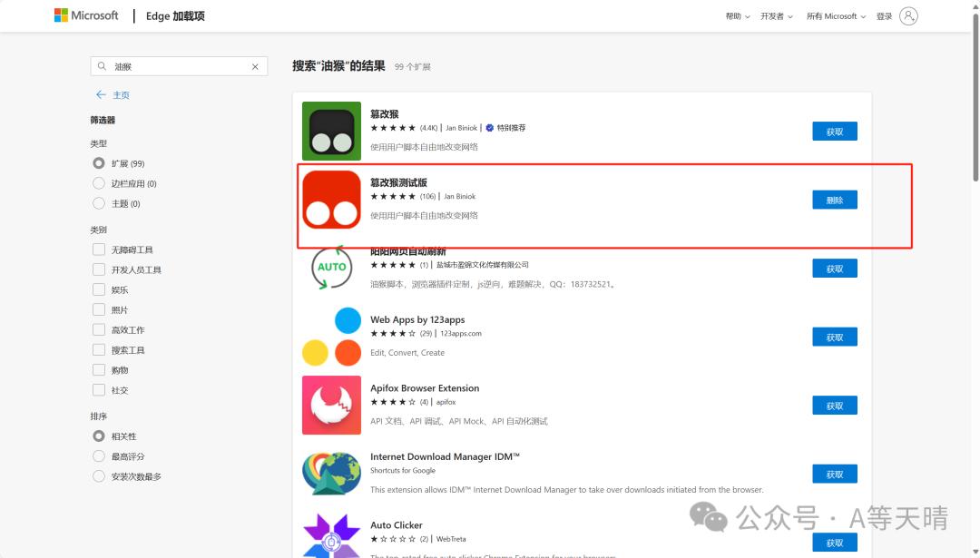This screenshot has width=980, height=558.
Task: Get the Apifox Browser Extension
Action: click(835, 406)
